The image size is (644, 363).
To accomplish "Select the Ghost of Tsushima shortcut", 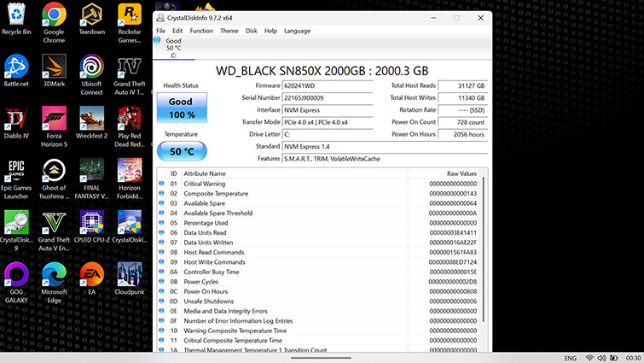I will click(54, 179).
